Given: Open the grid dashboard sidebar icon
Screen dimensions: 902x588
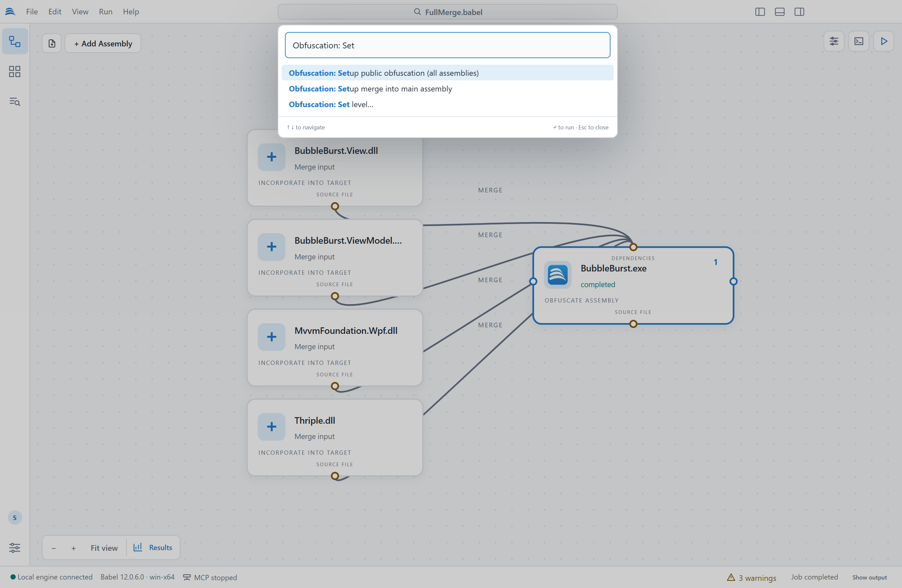Looking at the screenshot, I should click(x=15, y=72).
